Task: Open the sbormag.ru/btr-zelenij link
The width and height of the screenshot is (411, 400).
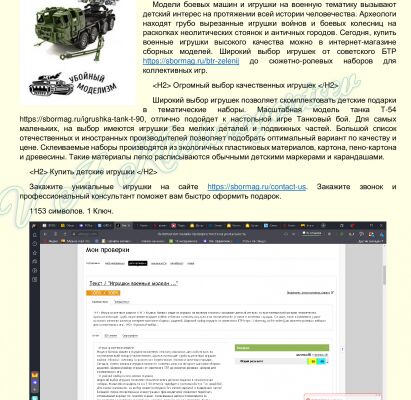Action: click(x=191, y=61)
